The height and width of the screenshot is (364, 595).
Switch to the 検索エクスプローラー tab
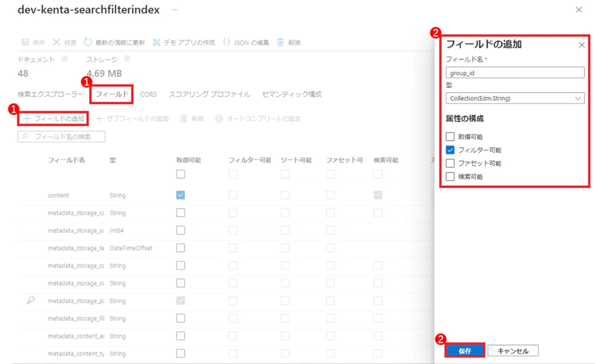[x=51, y=94]
